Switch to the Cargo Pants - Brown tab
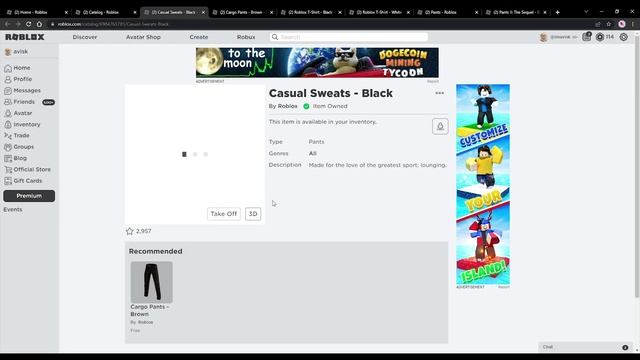640x360 pixels. click(x=243, y=12)
